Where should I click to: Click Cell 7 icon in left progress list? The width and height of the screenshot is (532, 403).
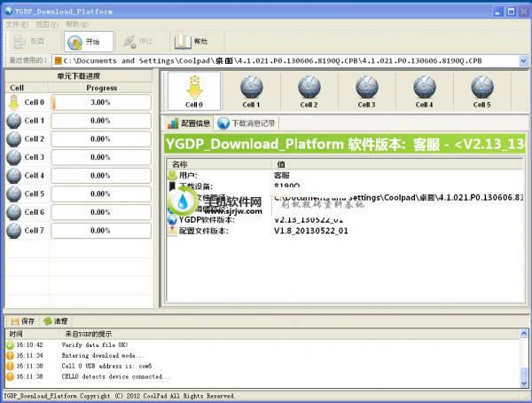click(14, 230)
